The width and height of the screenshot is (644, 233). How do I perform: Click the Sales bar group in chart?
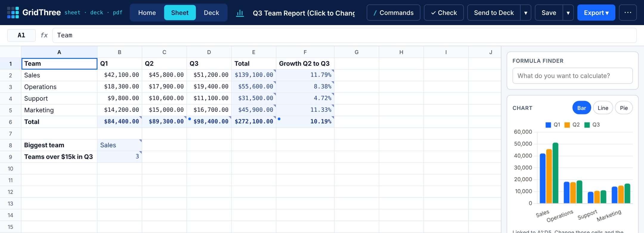[x=549, y=173]
